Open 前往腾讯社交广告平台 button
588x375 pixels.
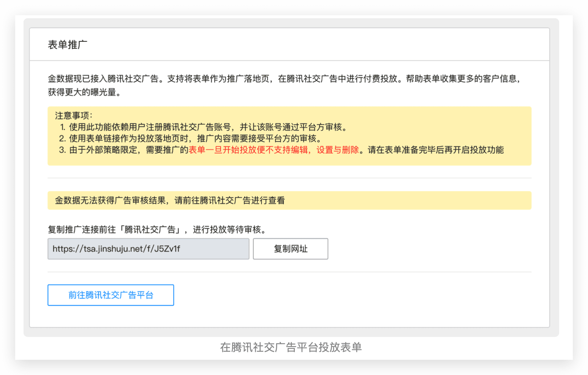111,295
